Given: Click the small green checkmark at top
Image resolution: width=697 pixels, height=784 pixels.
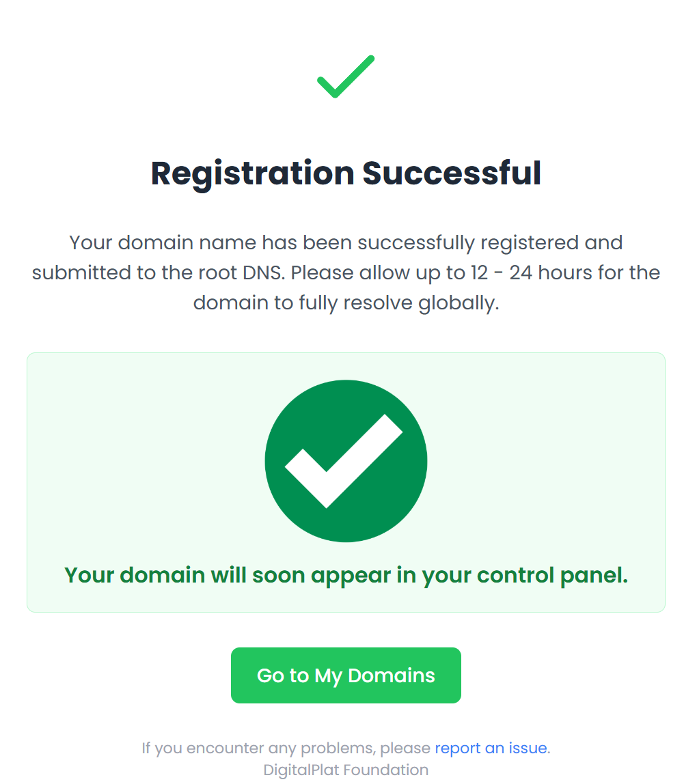Looking at the screenshot, I should pyautogui.click(x=346, y=76).
